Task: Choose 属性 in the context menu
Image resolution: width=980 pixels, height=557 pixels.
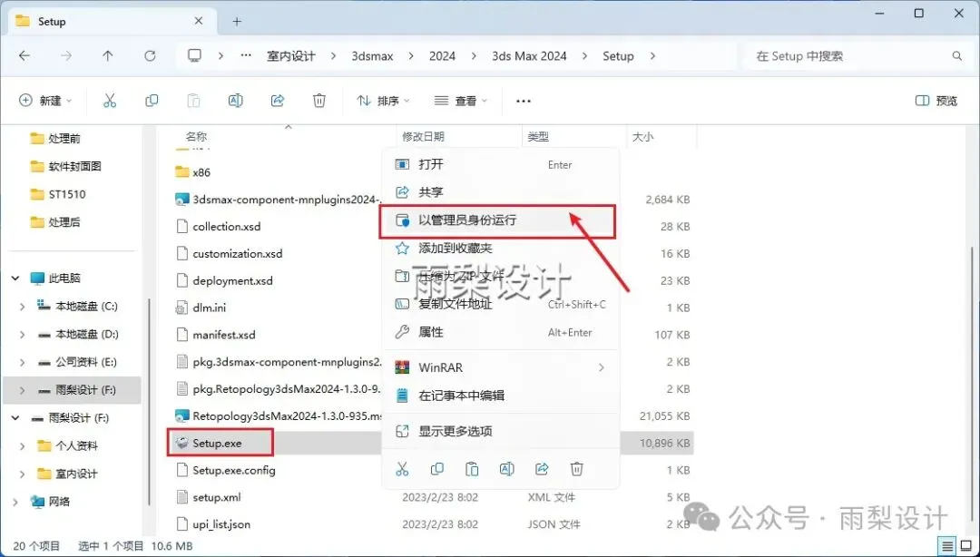Action: click(500, 332)
